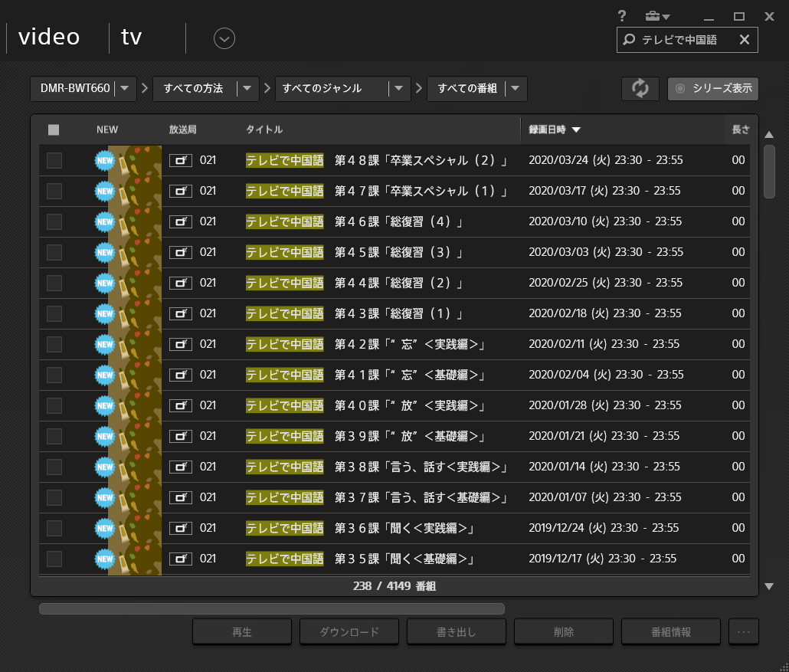The height and width of the screenshot is (672, 789).
Task: Check the box for 第40課 row
Action: coord(54,405)
